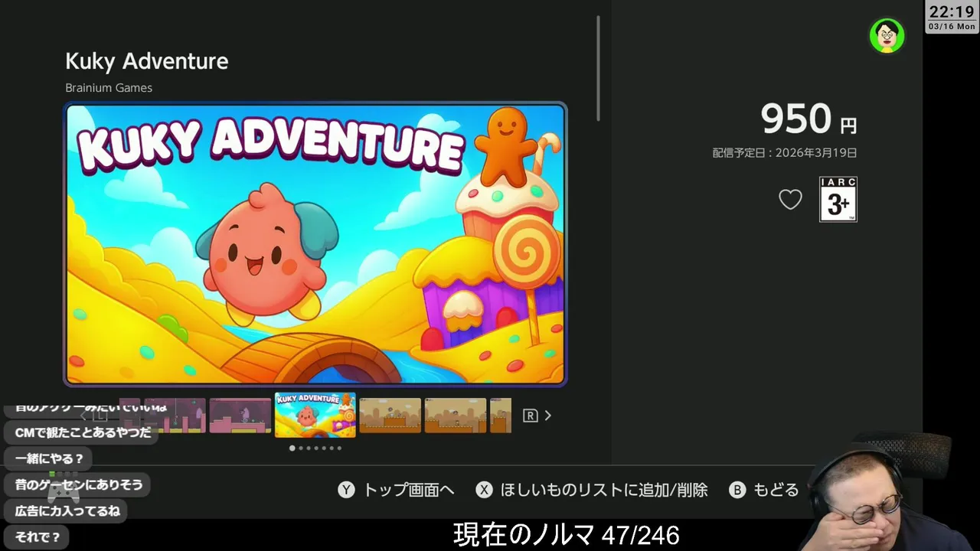The image size is (980, 551).
Task: Click chat message CMで観たことあるやつだ
Action: tap(83, 433)
